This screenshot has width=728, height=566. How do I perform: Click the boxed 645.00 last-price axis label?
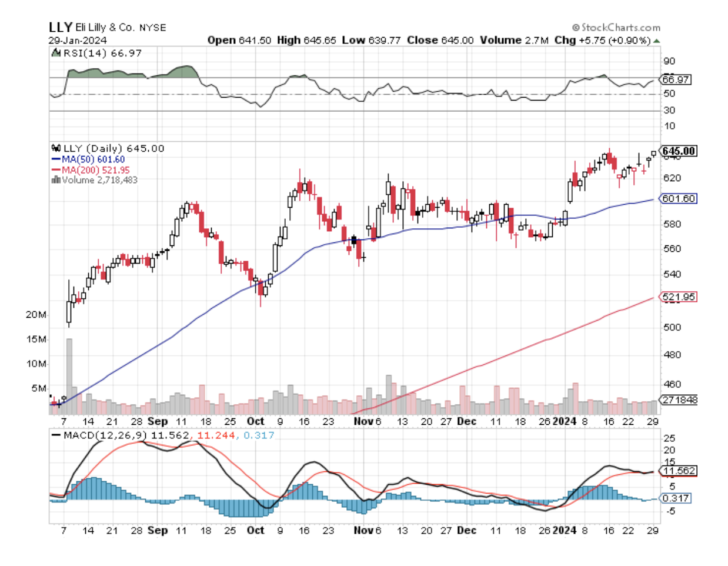(679, 151)
